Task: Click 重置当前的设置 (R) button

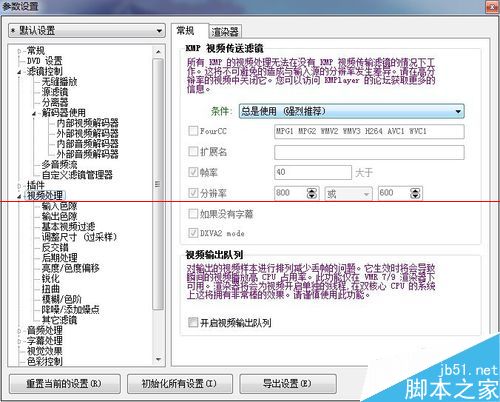Action: (x=65, y=384)
